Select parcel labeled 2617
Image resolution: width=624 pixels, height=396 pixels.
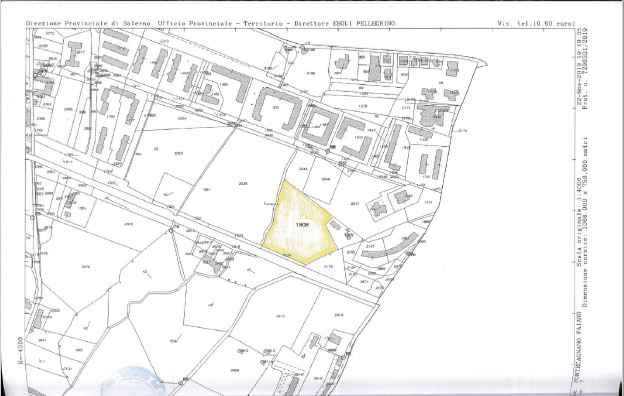click(x=355, y=203)
